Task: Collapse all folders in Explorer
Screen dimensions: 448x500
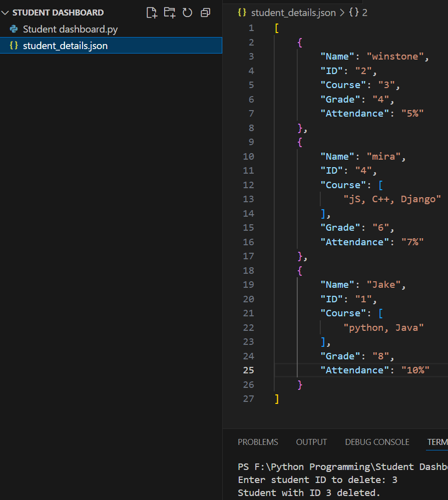Action: click(x=205, y=13)
